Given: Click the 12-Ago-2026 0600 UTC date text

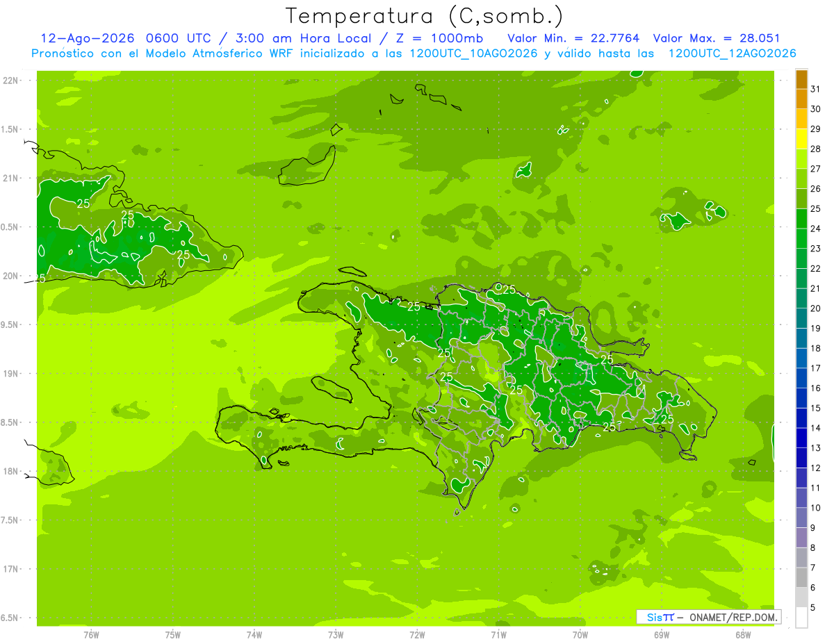Looking at the screenshot, I should click(126, 39).
